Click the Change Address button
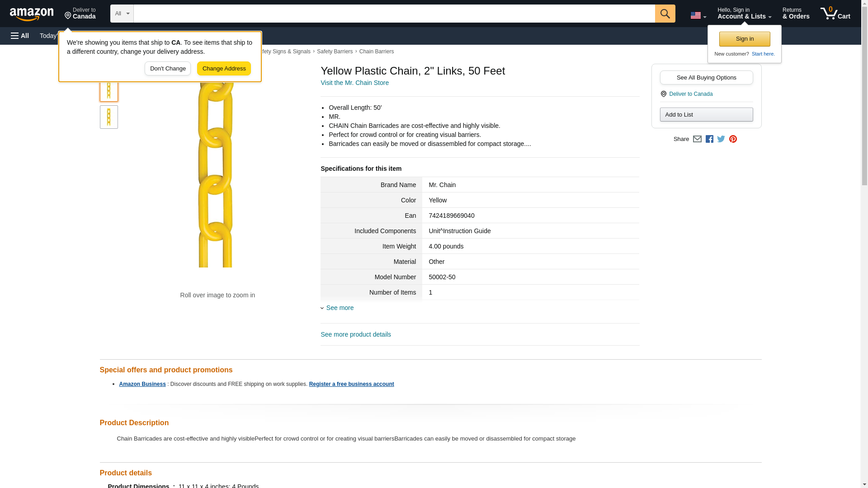This screenshot has width=868, height=488. point(224,69)
